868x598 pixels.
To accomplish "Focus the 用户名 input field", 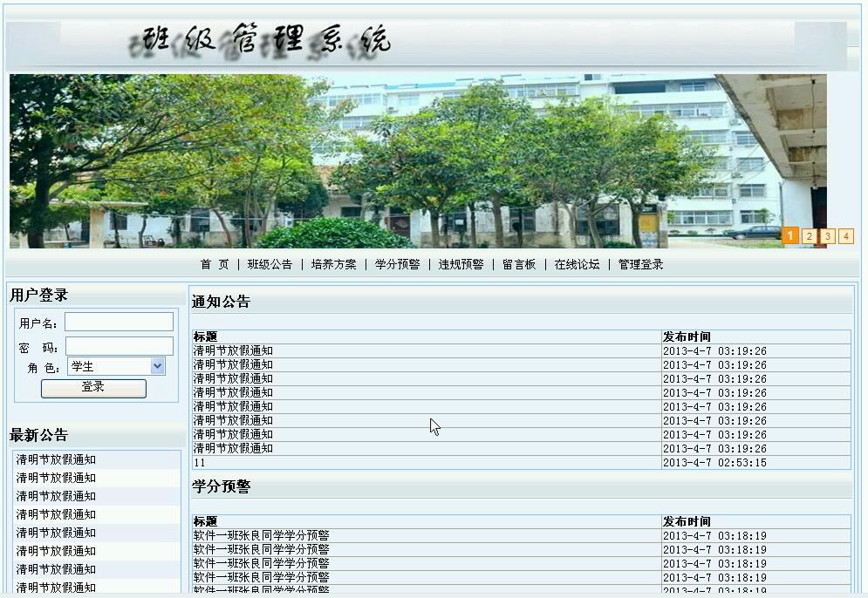I will 119,322.
